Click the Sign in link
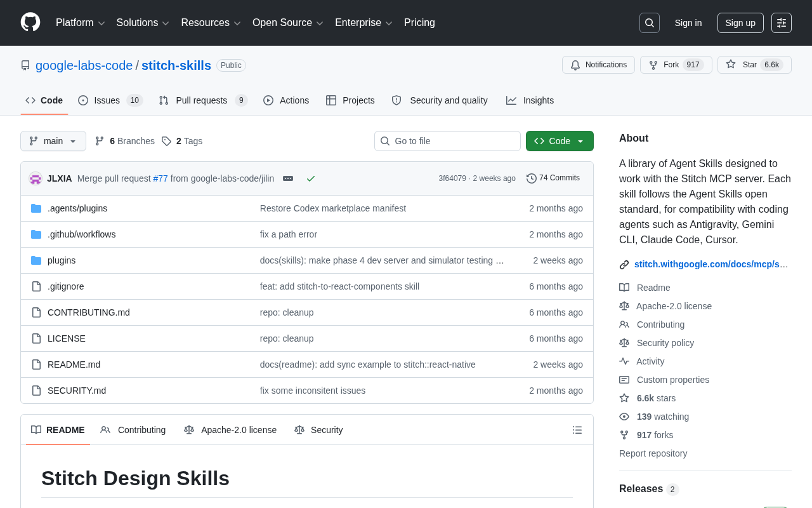 pyautogui.click(x=688, y=23)
